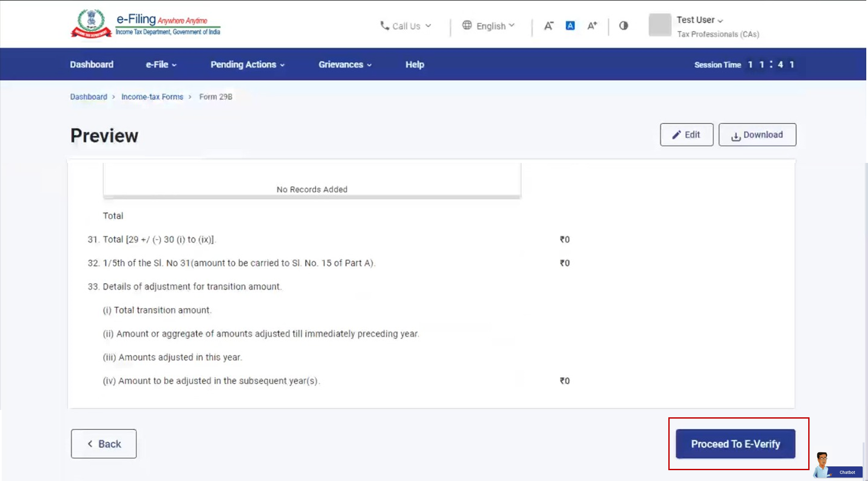Select the default font size blue A icon

(570, 26)
